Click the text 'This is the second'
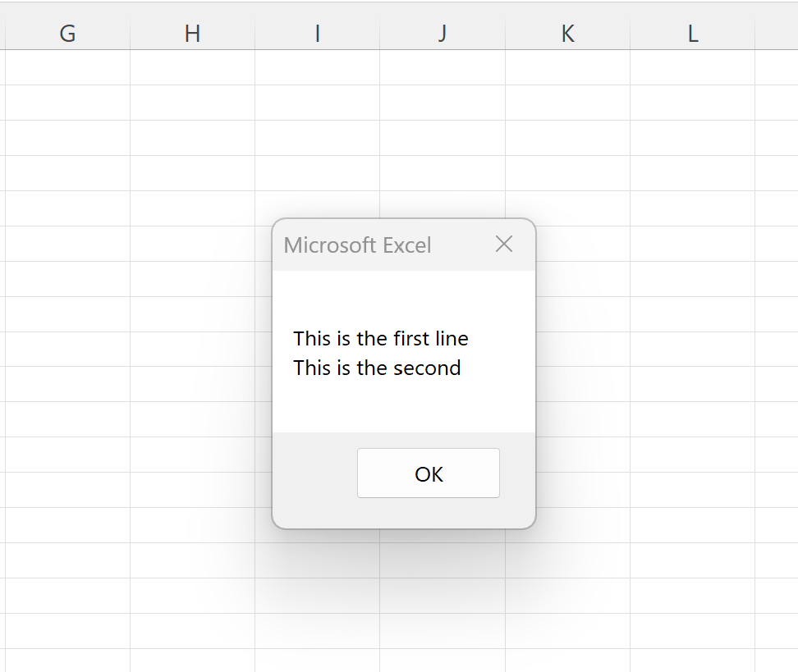Viewport: 798px width, 672px height. coord(377,368)
